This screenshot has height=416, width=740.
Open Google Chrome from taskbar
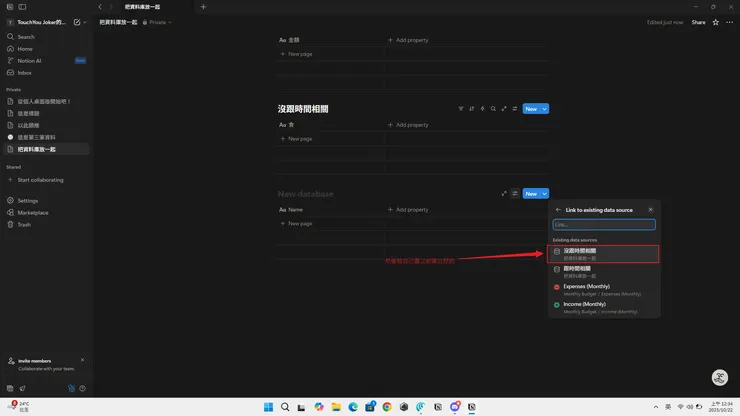[387, 407]
